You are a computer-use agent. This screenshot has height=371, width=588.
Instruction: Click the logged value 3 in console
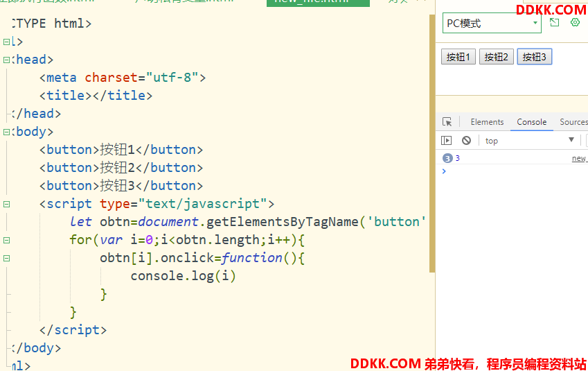(458, 158)
